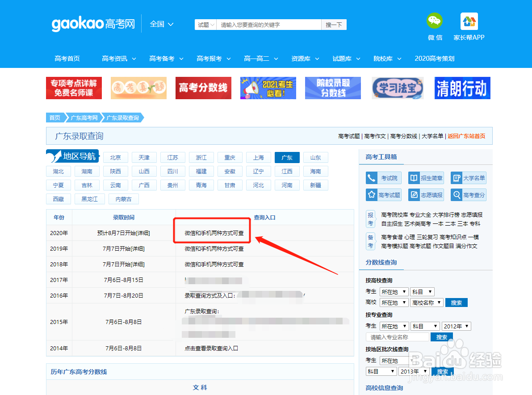Open the 2012年 year dropdown
This screenshot has height=395, width=532.
pos(456,326)
